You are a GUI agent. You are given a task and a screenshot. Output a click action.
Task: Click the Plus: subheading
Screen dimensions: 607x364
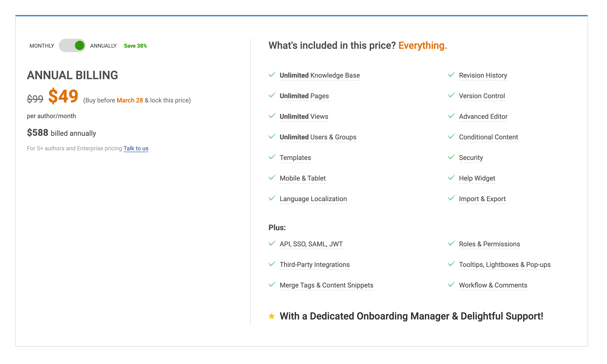pos(277,228)
